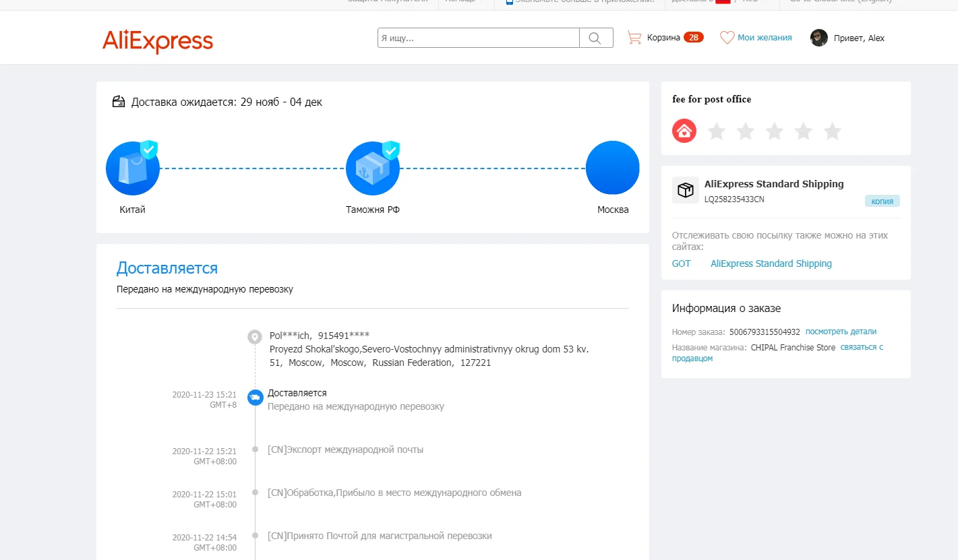Click the 2020-11-23 15:21 timestamp
958x560 pixels.
pyautogui.click(x=204, y=400)
